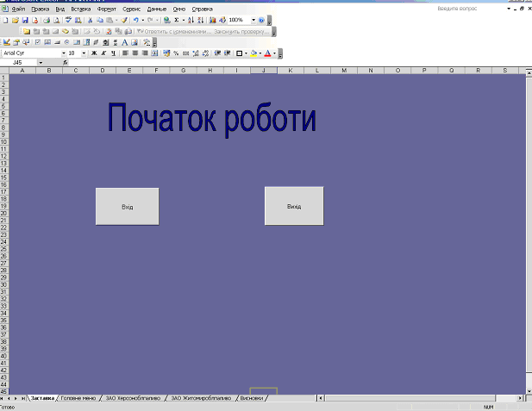Image resolution: width=532 pixels, height=411 pixels.
Task: Switch to the Головне меню sheet tab
Action: 79,398
